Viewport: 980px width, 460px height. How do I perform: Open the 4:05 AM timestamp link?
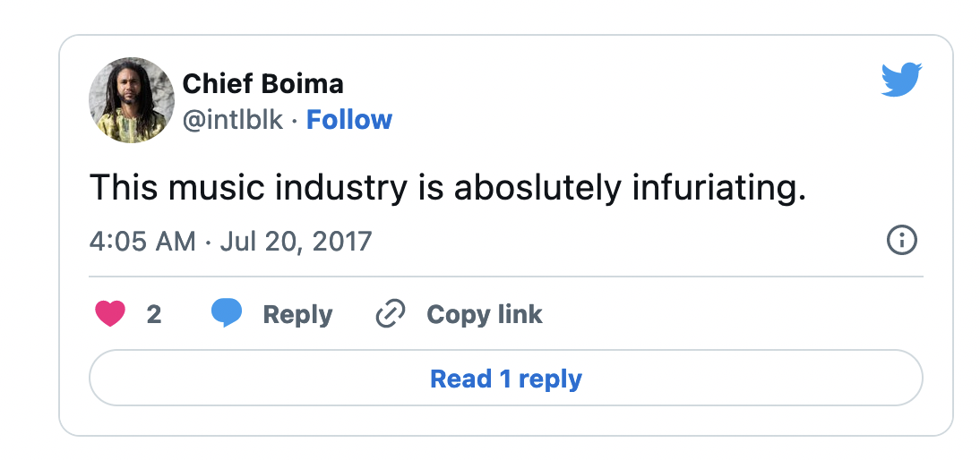[142, 241]
